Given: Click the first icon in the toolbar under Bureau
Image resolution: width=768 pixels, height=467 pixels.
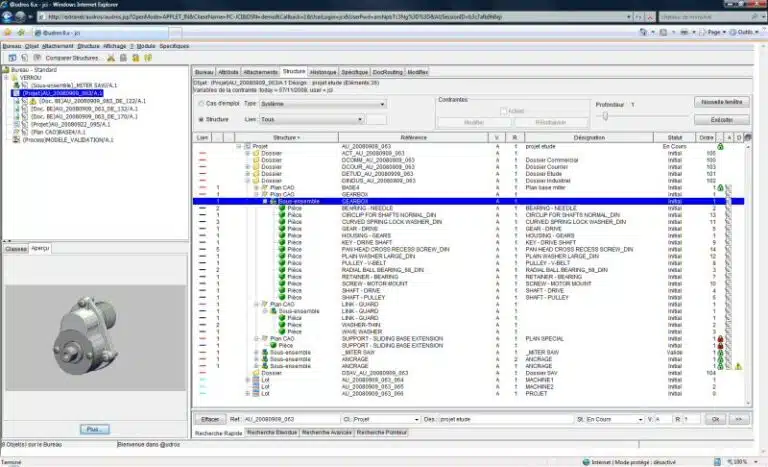Looking at the screenshot, I should tap(11, 58).
